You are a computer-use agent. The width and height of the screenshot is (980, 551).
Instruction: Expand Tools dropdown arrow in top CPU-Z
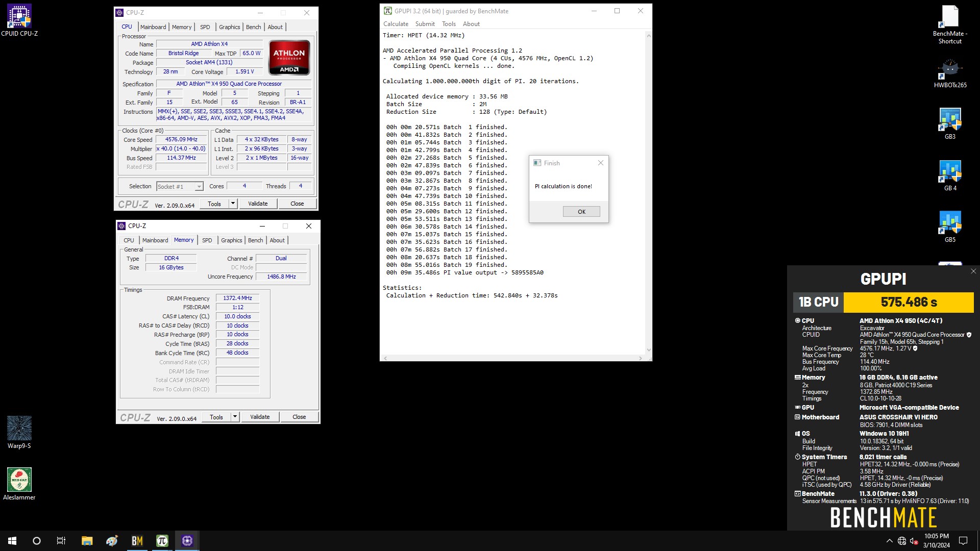click(x=233, y=204)
